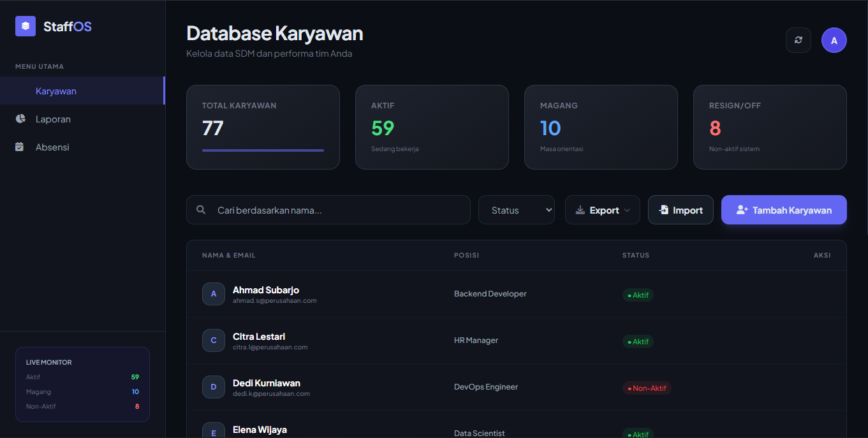Click Tambah Karyawan button
Image resolution: width=868 pixels, height=438 pixels.
[x=784, y=210]
